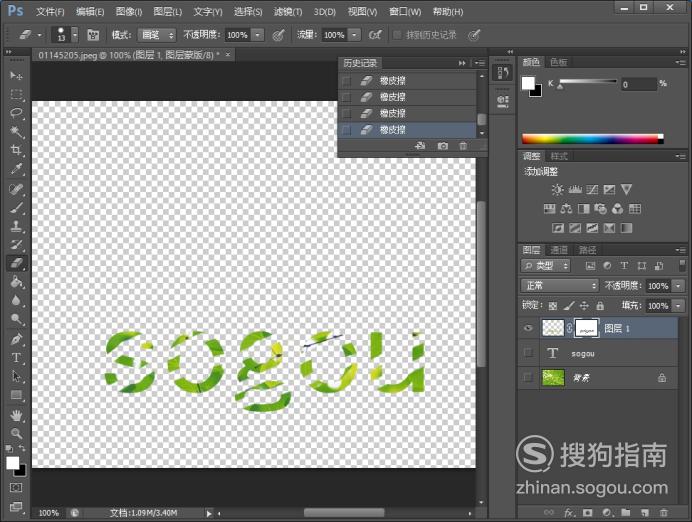Select the Rectangular Marquee tool
Screen dimensions: 692x522
coord(16,94)
